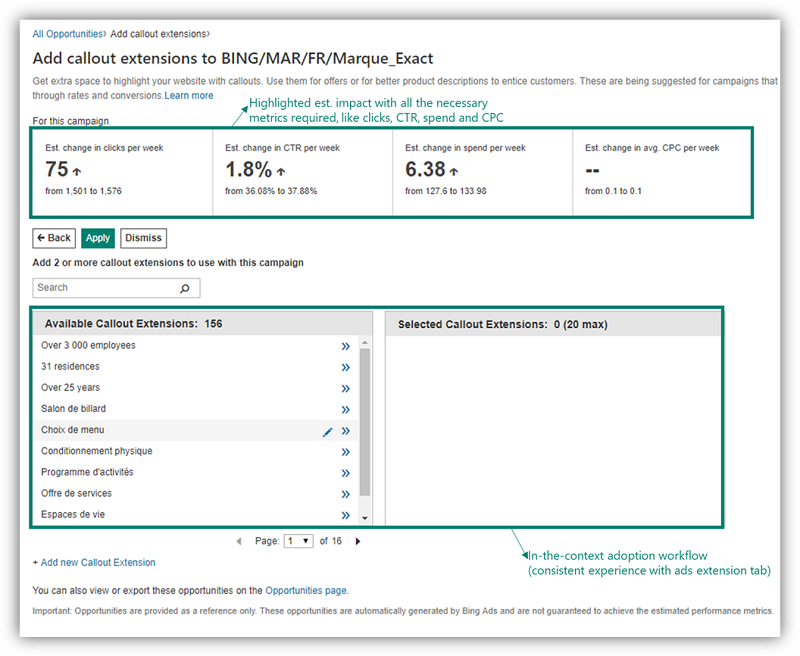Edit 'Choix de menu' with pencil icon
Image resolution: width=800 pixels, height=656 pixels.
tap(328, 432)
